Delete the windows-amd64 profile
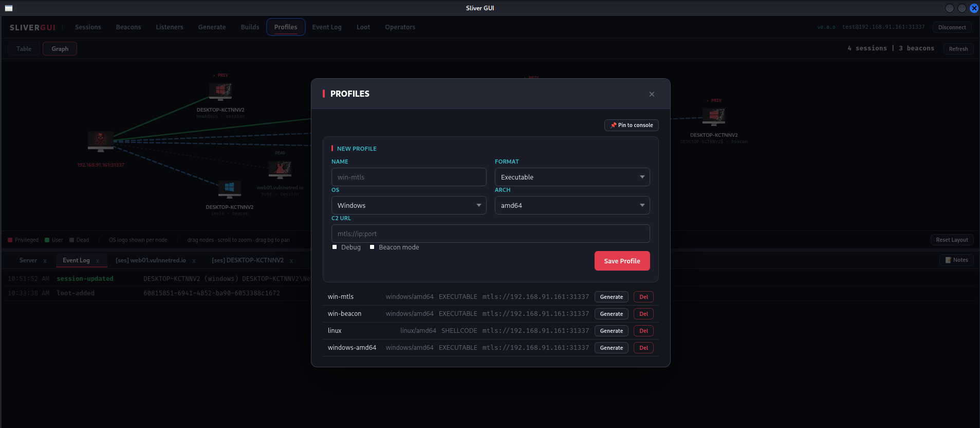The width and height of the screenshot is (980, 428). (x=643, y=348)
